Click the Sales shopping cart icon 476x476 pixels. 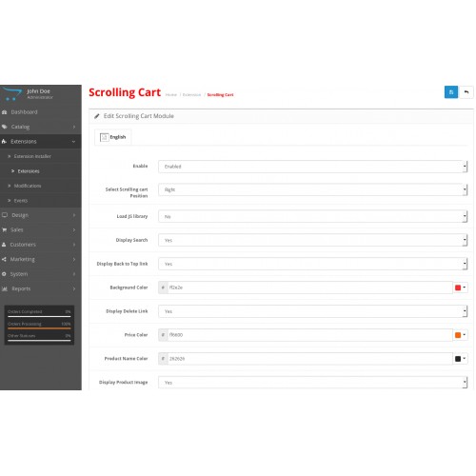pos(5,229)
